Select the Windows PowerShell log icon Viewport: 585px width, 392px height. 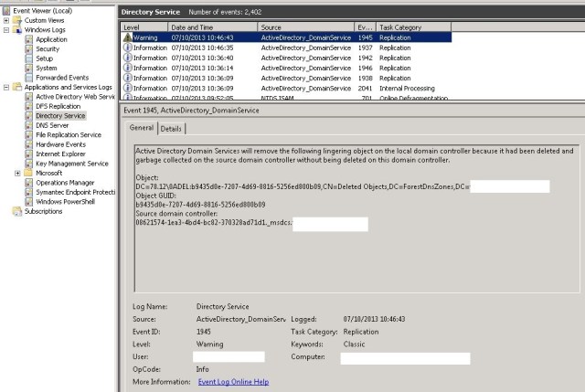tap(28, 201)
